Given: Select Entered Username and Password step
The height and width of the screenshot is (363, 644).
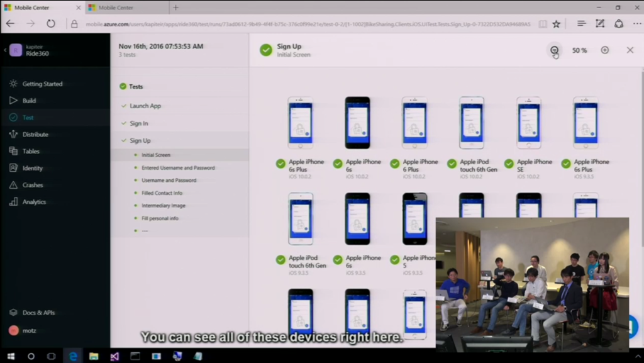Looking at the screenshot, I should 179,167.
